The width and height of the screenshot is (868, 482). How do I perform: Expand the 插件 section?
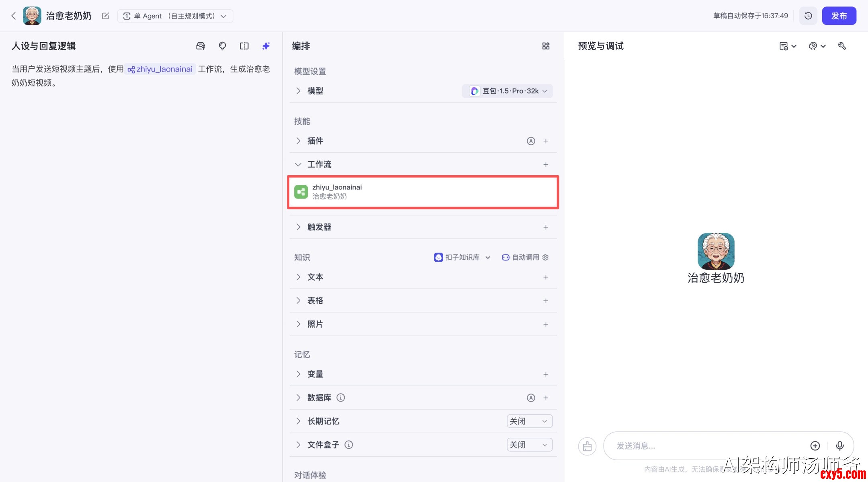pos(298,141)
